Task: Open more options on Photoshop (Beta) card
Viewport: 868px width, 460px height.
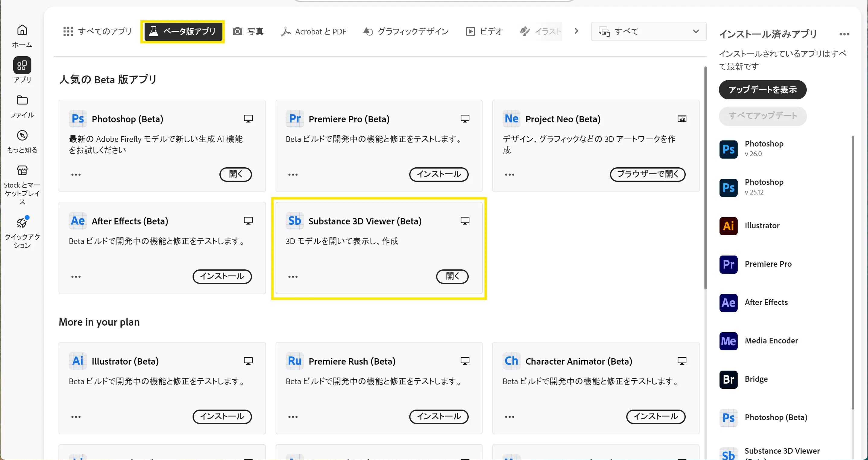Action: tap(76, 174)
